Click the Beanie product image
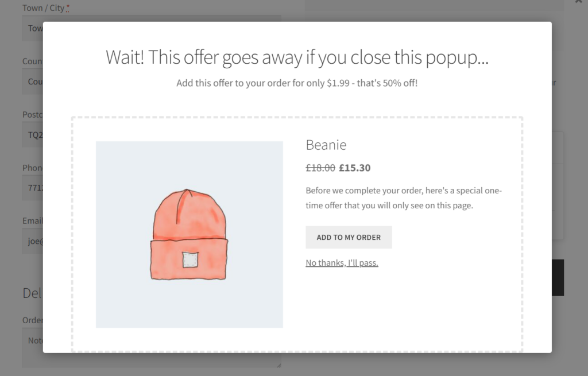The width and height of the screenshot is (588, 376). (x=189, y=234)
